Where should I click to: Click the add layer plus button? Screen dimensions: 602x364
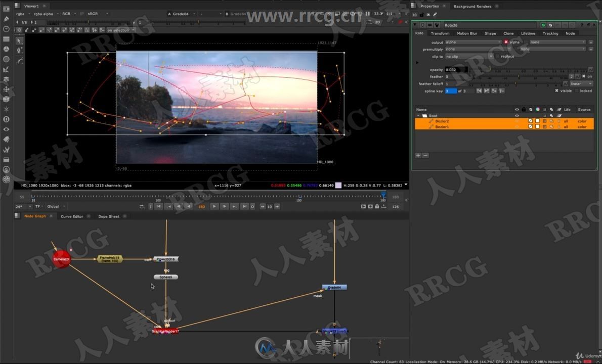pyautogui.click(x=418, y=155)
